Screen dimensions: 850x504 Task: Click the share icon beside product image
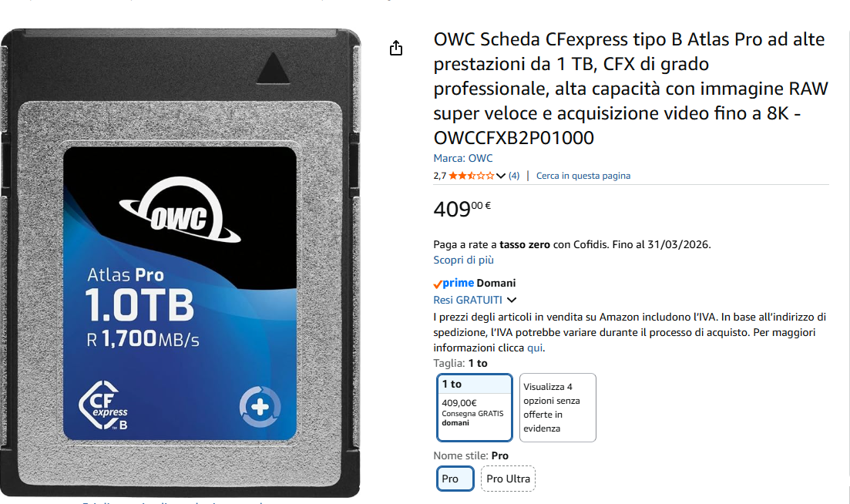396,49
